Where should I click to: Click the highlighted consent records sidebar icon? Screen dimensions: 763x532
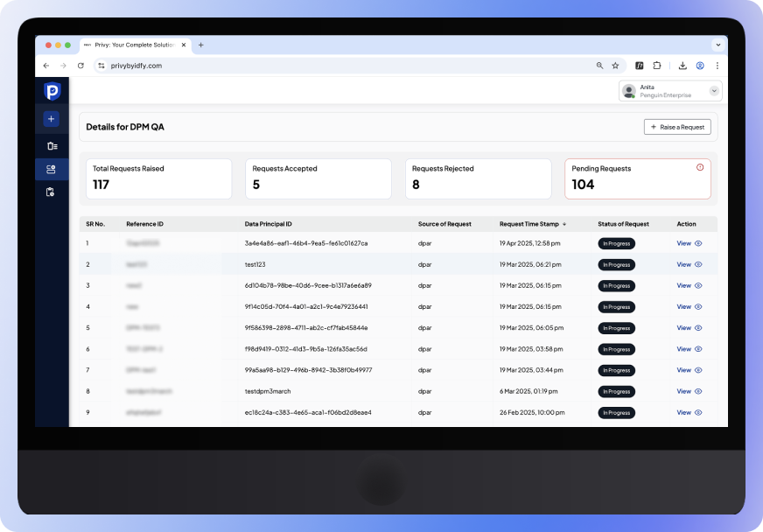[x=51, y=168]
